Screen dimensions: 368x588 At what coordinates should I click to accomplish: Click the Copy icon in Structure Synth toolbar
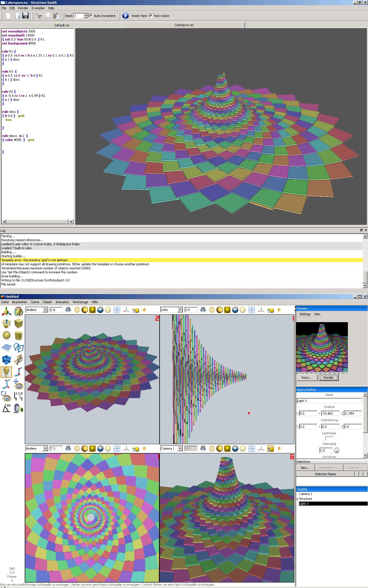(x=47, y=16)
